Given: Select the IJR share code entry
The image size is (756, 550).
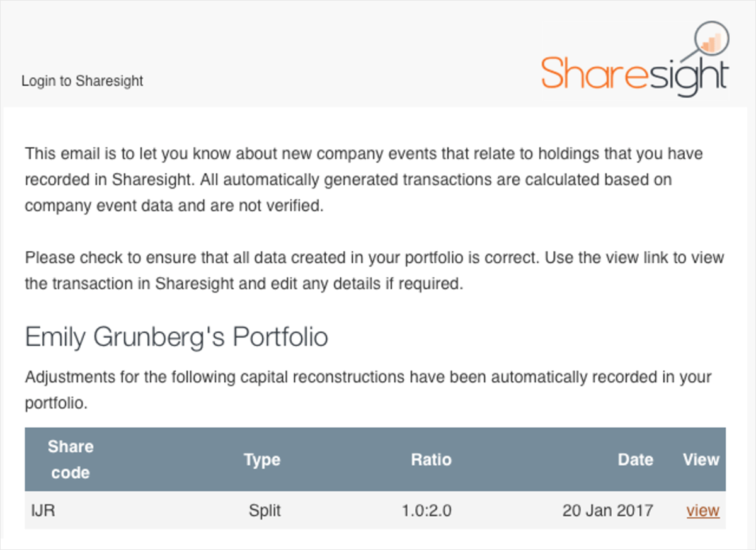Looking at the screenshot, I should pyautogui.click(x=43, y=510).
